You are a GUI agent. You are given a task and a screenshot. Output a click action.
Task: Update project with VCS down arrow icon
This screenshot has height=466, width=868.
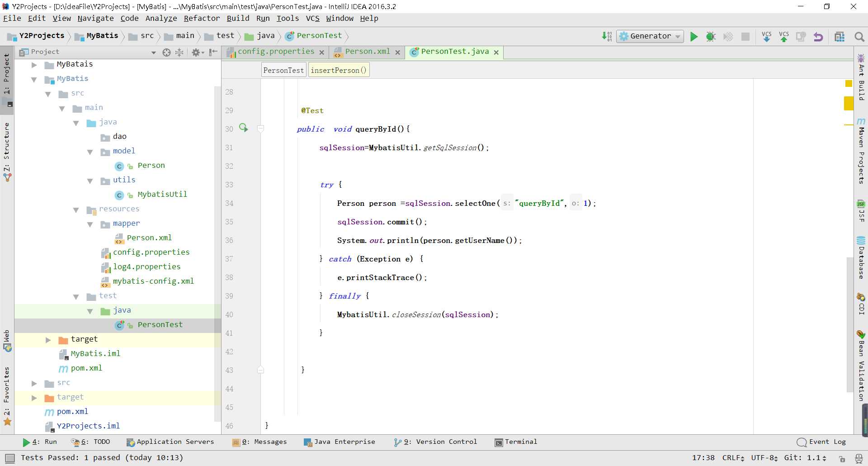coord(767,37)
